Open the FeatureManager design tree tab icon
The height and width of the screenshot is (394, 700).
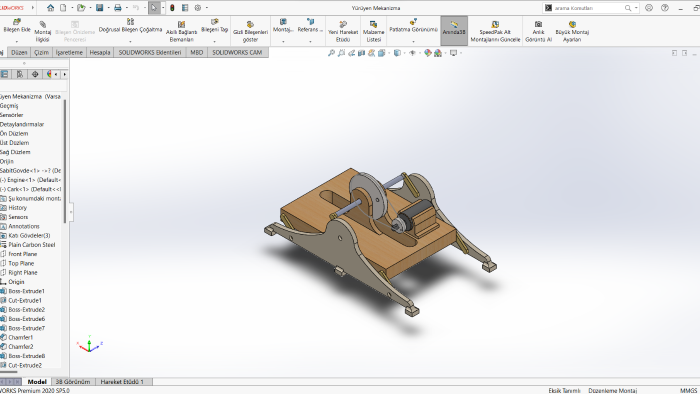[x=5, y=74]
